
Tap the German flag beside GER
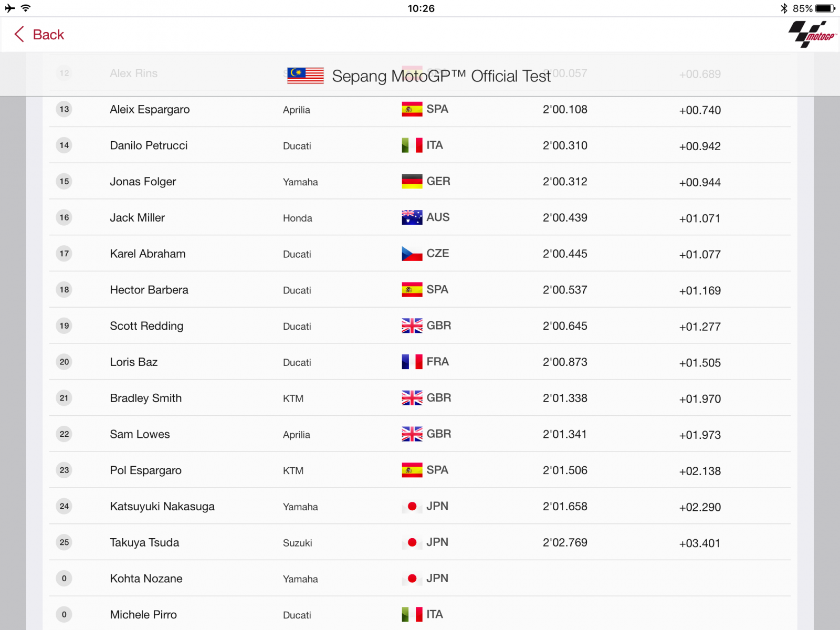(412, 181)
